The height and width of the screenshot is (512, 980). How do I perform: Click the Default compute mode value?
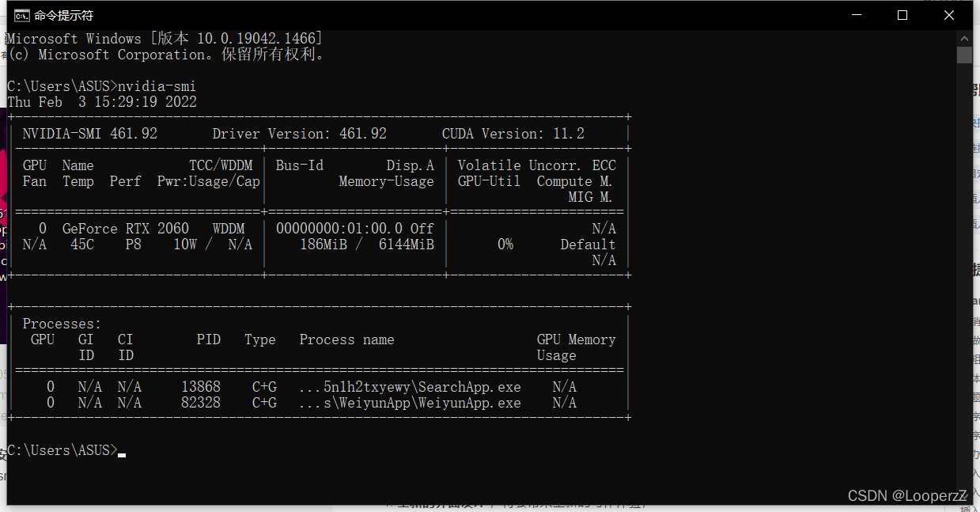tap(588, 245)
